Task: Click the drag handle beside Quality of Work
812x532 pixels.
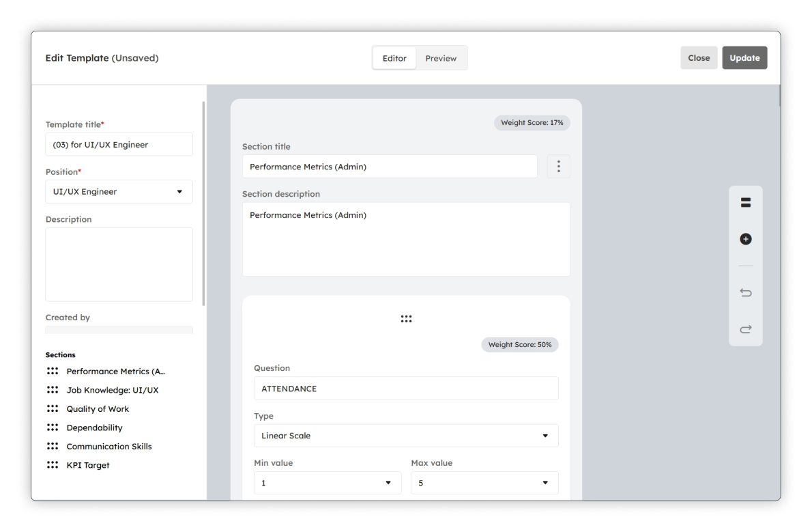Action: 53,408
